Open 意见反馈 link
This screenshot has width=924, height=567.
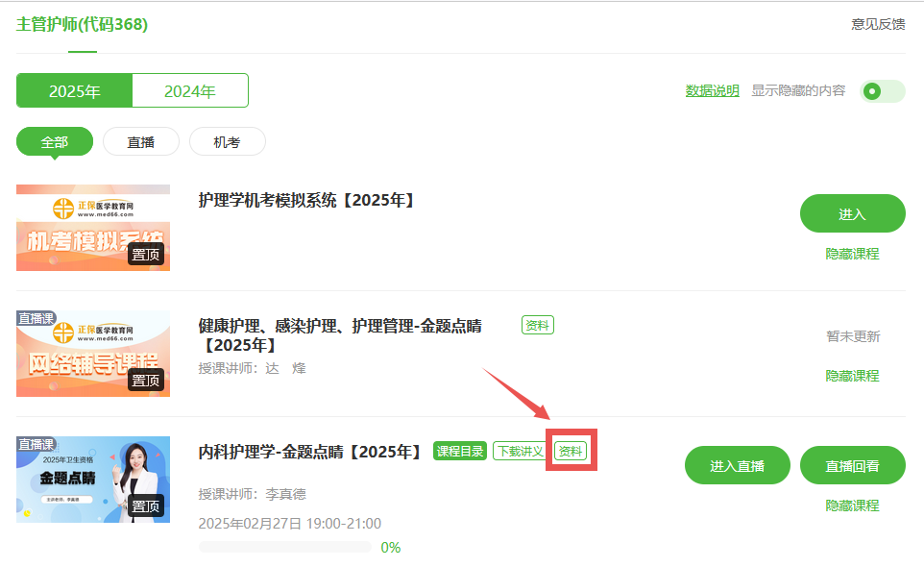pyautogui.click(x=878, y=24)
